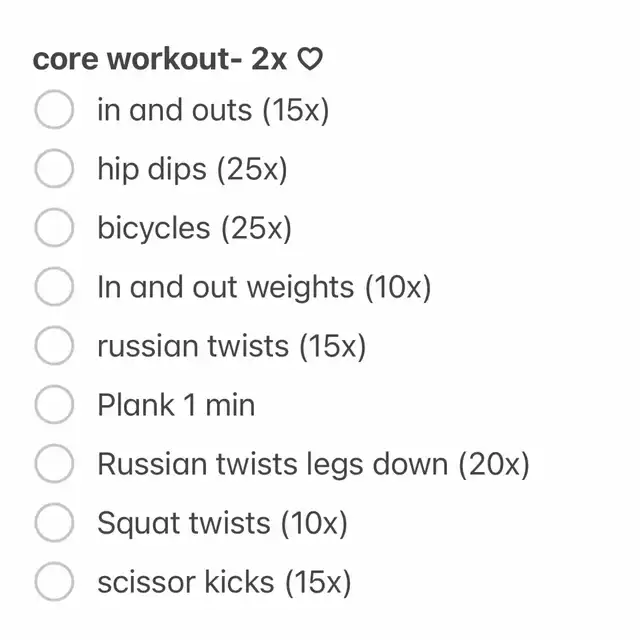Click the heart icon in title
The height and width of the screenshot is (640, 640).
(311, 61)
